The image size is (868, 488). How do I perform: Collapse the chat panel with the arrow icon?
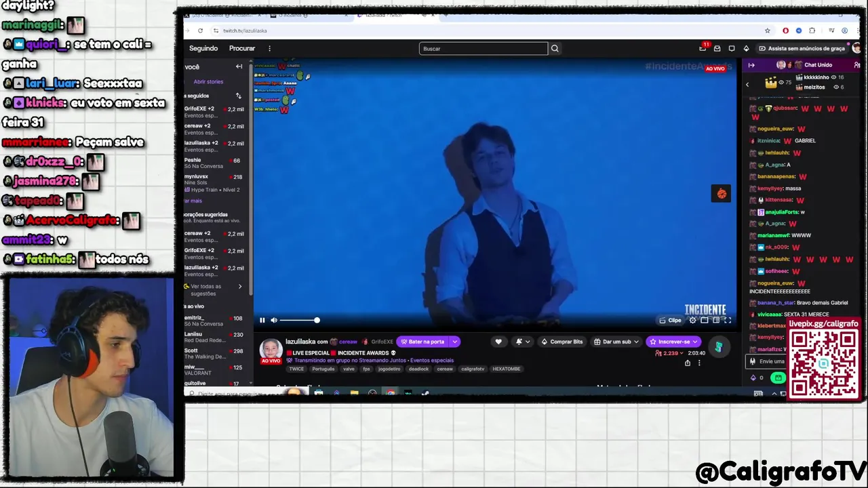click(751, 65)
